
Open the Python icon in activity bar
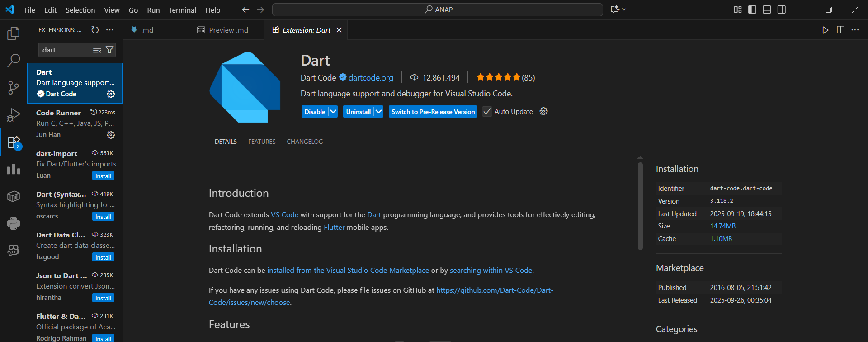14,223
